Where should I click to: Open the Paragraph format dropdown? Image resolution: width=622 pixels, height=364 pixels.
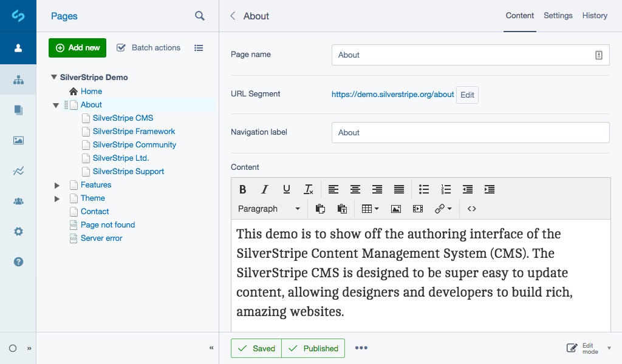268,209
